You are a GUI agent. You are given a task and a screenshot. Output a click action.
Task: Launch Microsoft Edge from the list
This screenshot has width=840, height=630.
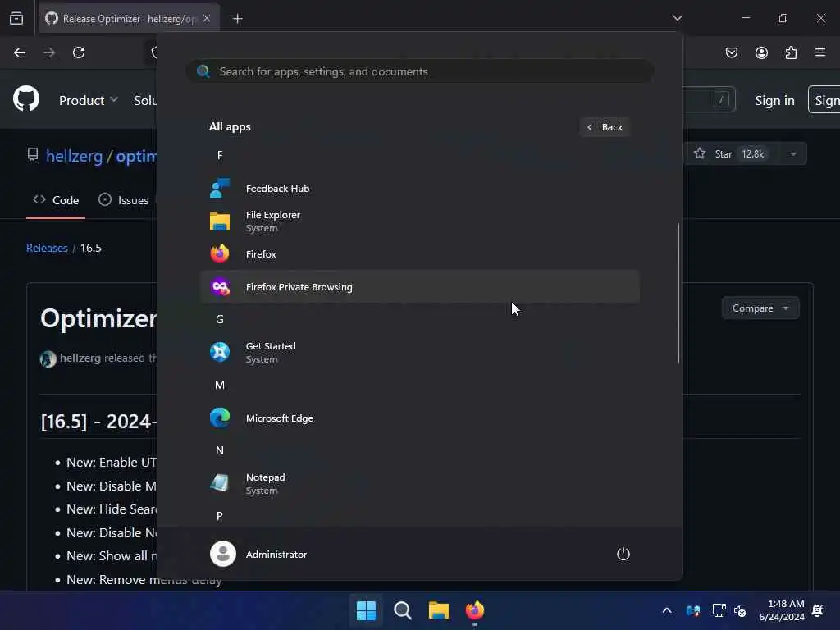(x=420, y=418)
